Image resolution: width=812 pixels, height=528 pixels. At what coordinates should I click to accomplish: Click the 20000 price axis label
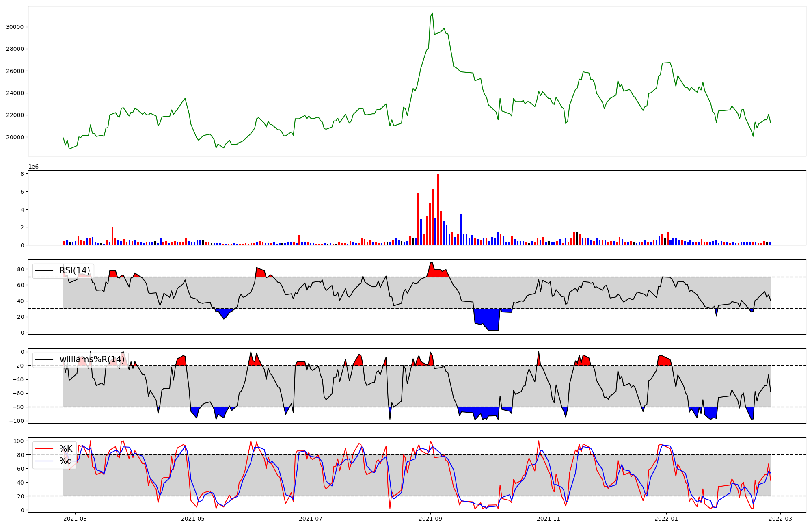(15, 137)
